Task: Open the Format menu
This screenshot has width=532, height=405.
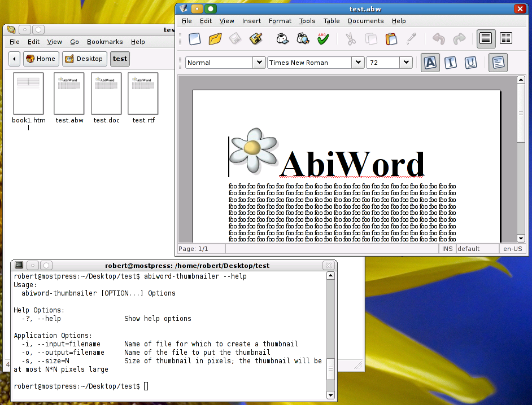Action: point(280,21)
